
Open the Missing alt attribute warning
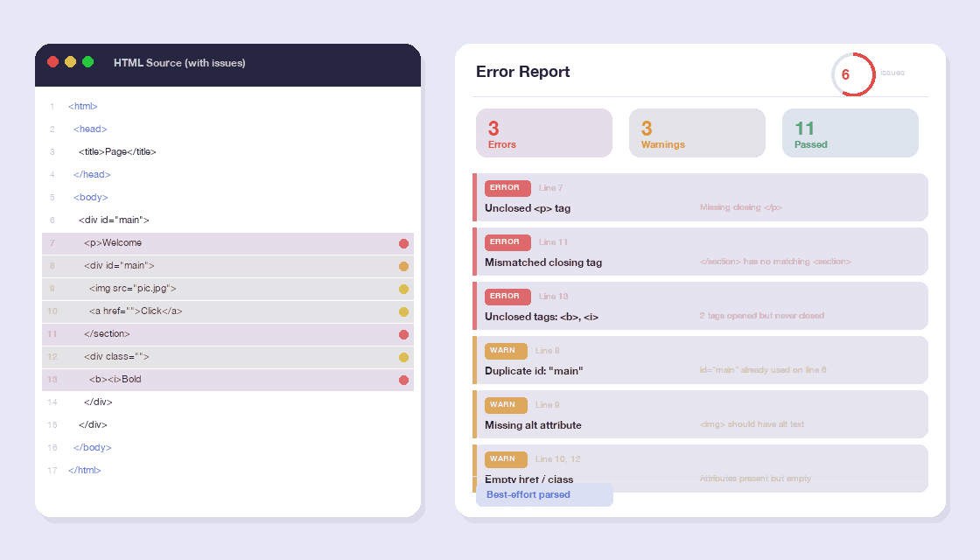[700, 415]
